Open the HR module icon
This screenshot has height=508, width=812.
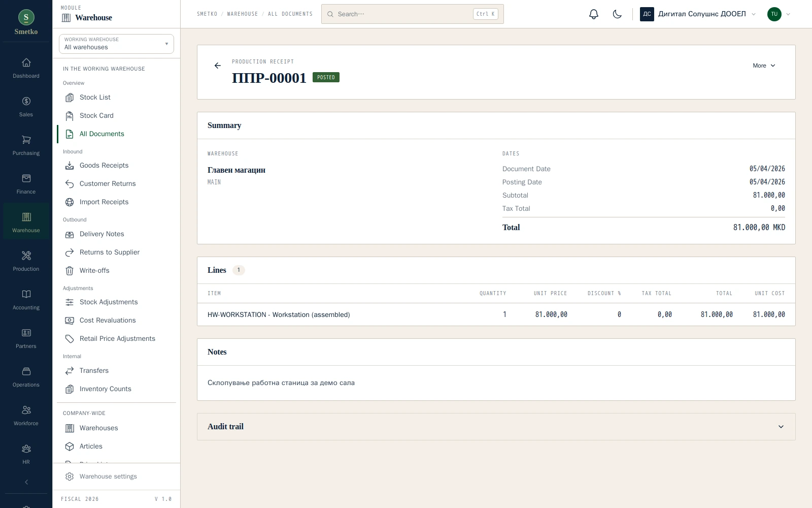(26, 449)
